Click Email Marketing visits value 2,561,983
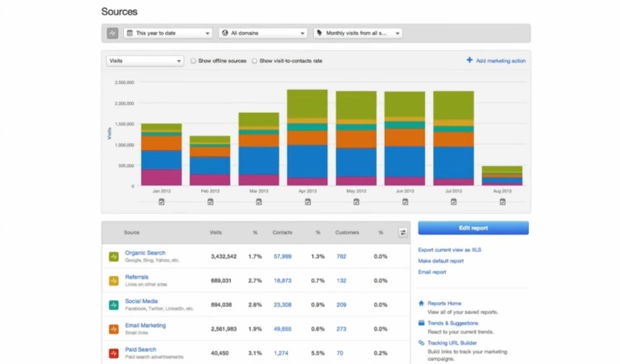 [224, 329]
